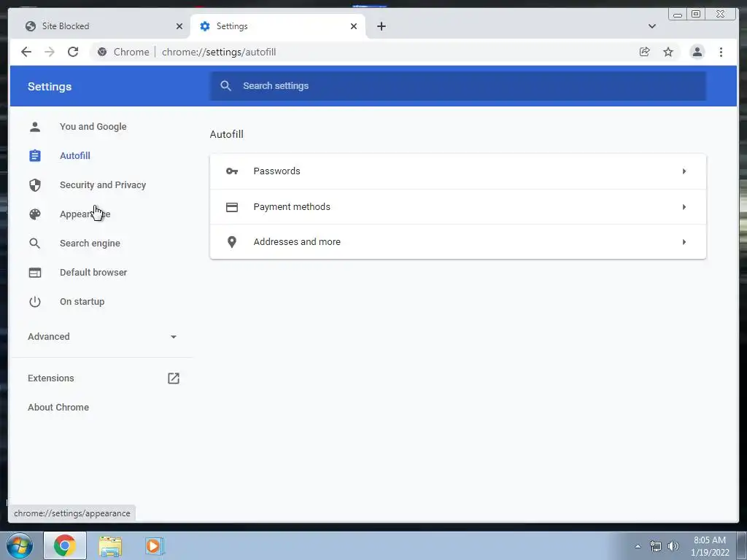Viewport: 747px width, 560px height.
Task: Expand the Advanced section arrow
Action: tap(174, 337)
